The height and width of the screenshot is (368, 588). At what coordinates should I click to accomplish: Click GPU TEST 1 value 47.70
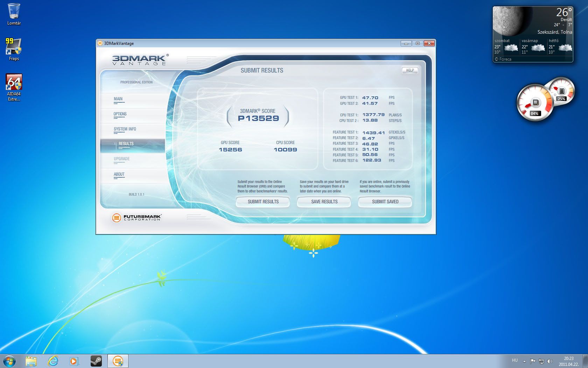coord(370,98)
